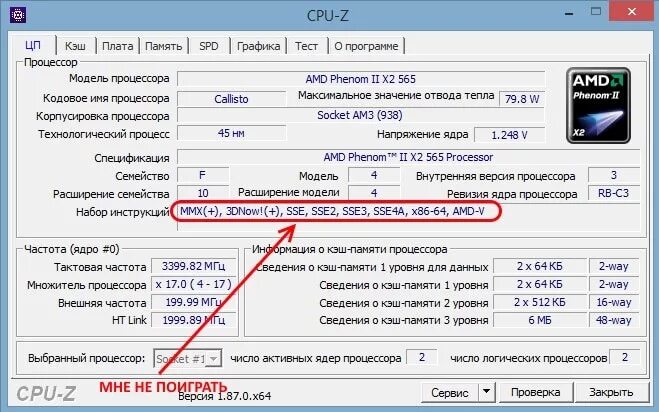Click the L1 data cache 2-way associativity
Screen dimensions: 659x412
point(614,266)
